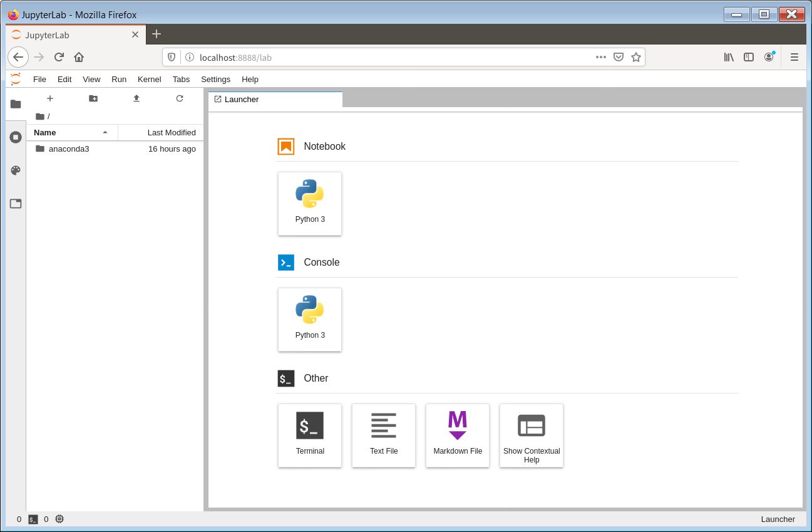Open the Commands palette sidebar icon
The image size is (812, 532).
point(16,170)
